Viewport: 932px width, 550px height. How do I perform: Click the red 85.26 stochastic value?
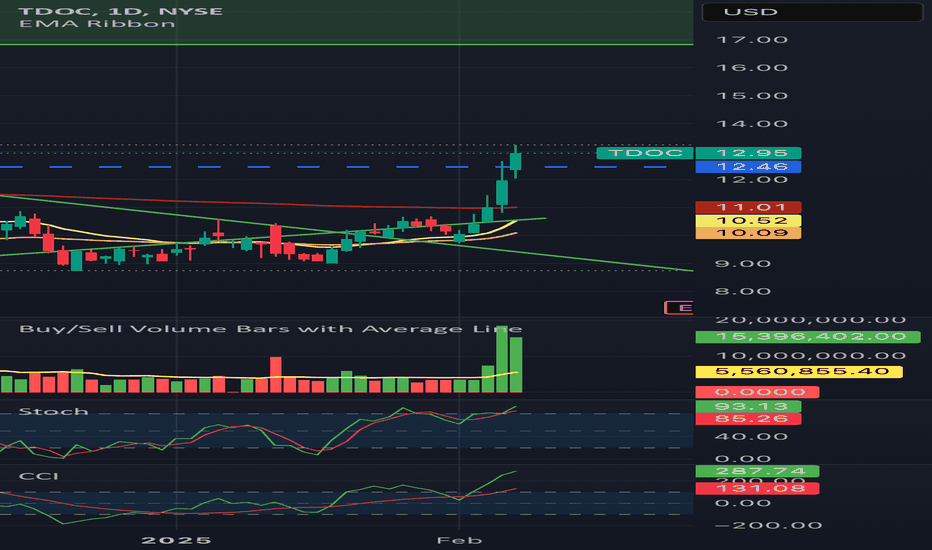click(x=748, y=419)
